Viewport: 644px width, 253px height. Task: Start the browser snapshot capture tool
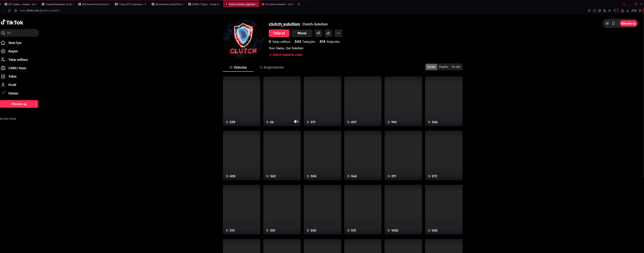595,11
